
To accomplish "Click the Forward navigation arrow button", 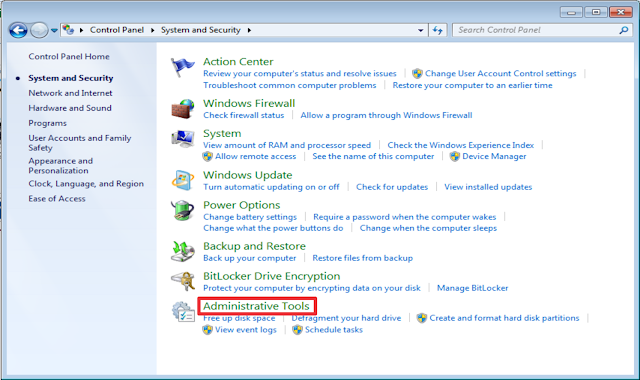I will pos(39,30).
